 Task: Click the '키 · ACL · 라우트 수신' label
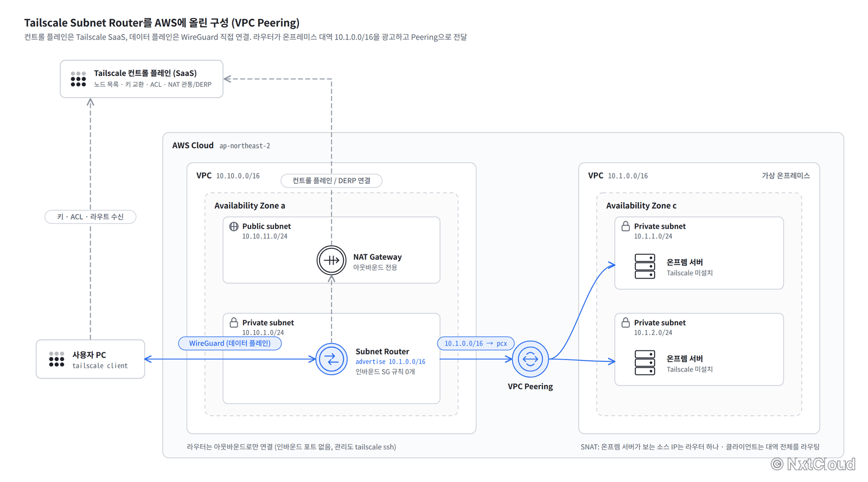point(91,217)
